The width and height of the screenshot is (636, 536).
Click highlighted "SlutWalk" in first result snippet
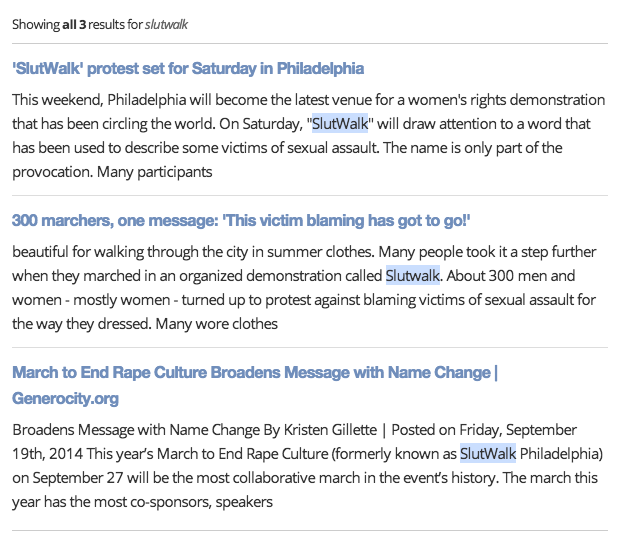340,124
